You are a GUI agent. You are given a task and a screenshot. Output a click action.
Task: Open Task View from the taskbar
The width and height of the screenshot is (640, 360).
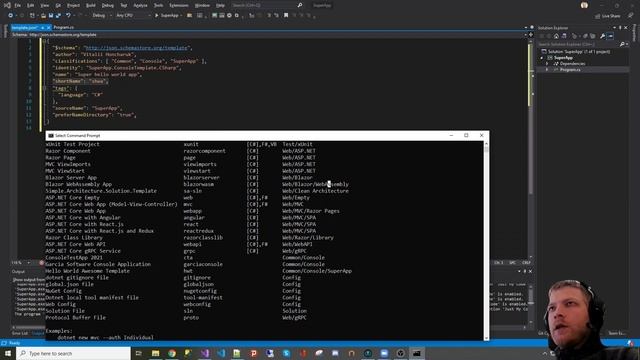(x=139, y=353)
